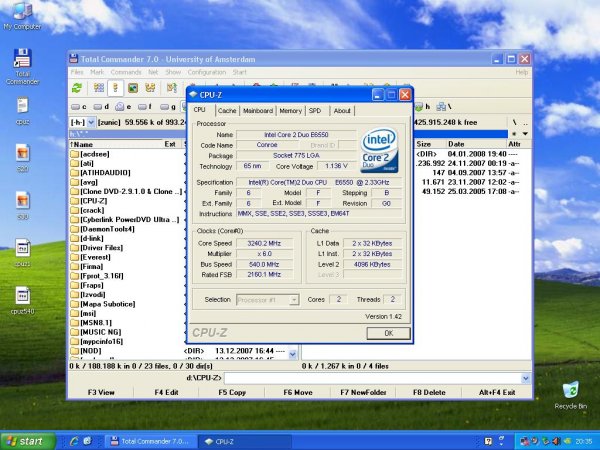
Task: Switch to drive f in drive bar
Action: tap(145, 107)
